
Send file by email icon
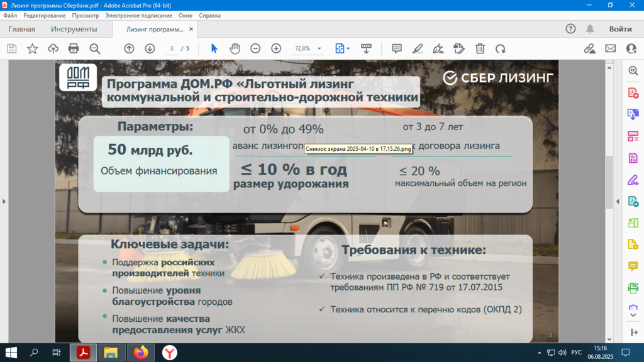[610, 48]
